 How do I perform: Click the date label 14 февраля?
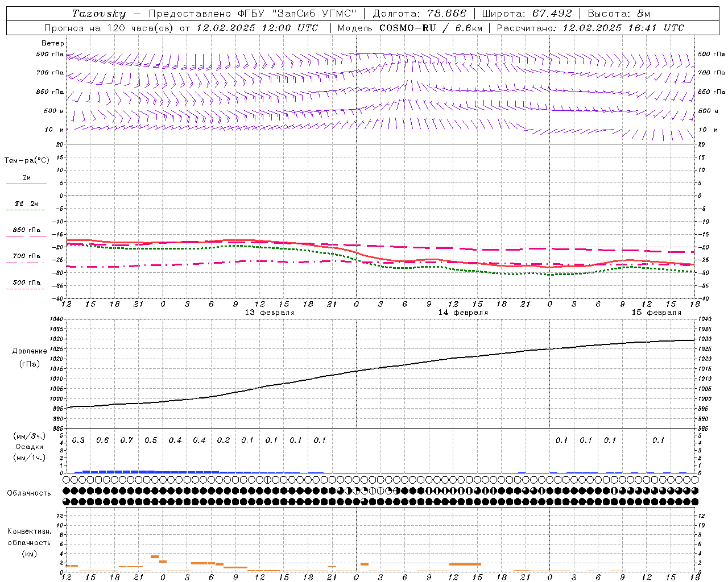coord(463,313)
